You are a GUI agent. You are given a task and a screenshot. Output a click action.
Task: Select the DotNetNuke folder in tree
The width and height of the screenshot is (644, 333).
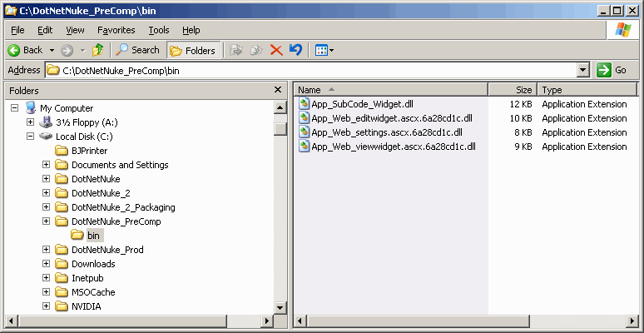pos(96,179)
